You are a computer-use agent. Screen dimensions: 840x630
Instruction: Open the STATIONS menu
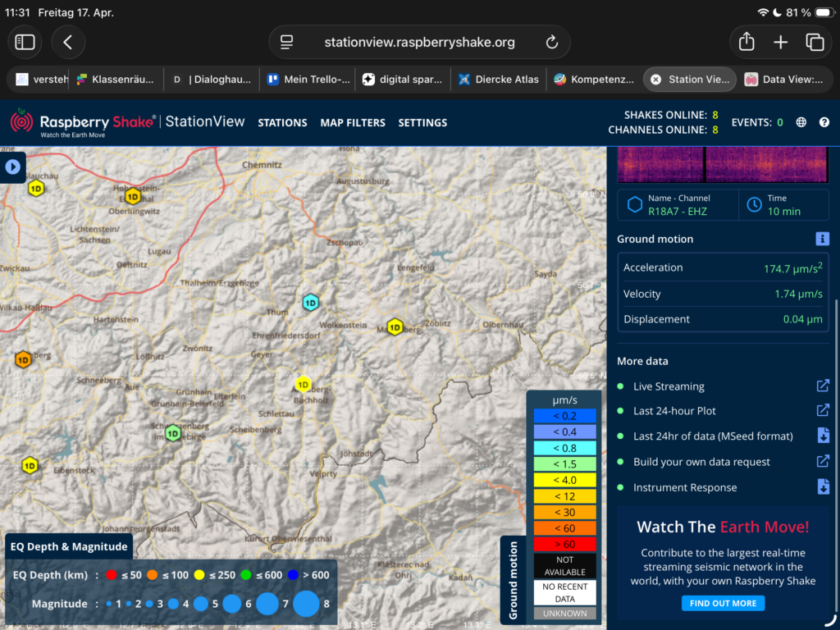[282, 123]
